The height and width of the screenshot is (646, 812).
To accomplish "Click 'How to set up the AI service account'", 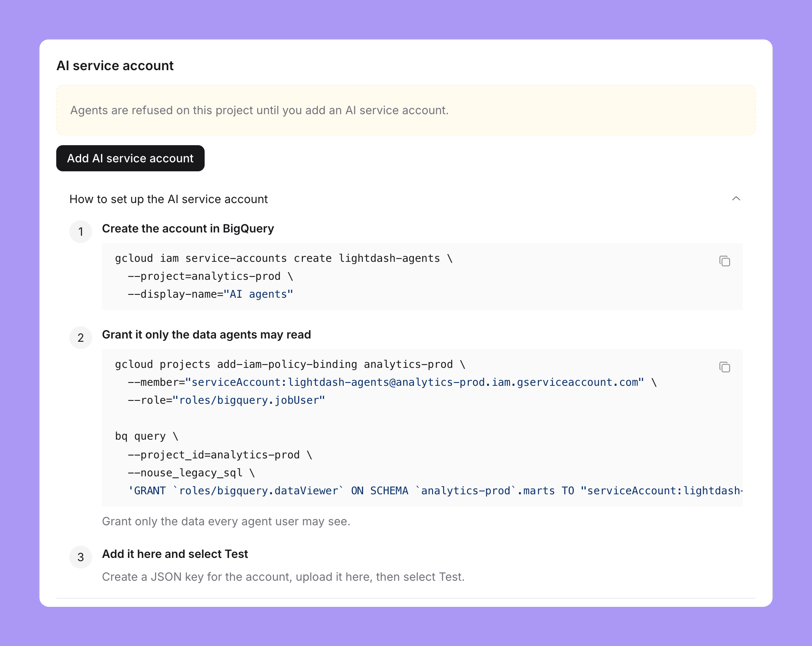I will [x=168, y=199].
